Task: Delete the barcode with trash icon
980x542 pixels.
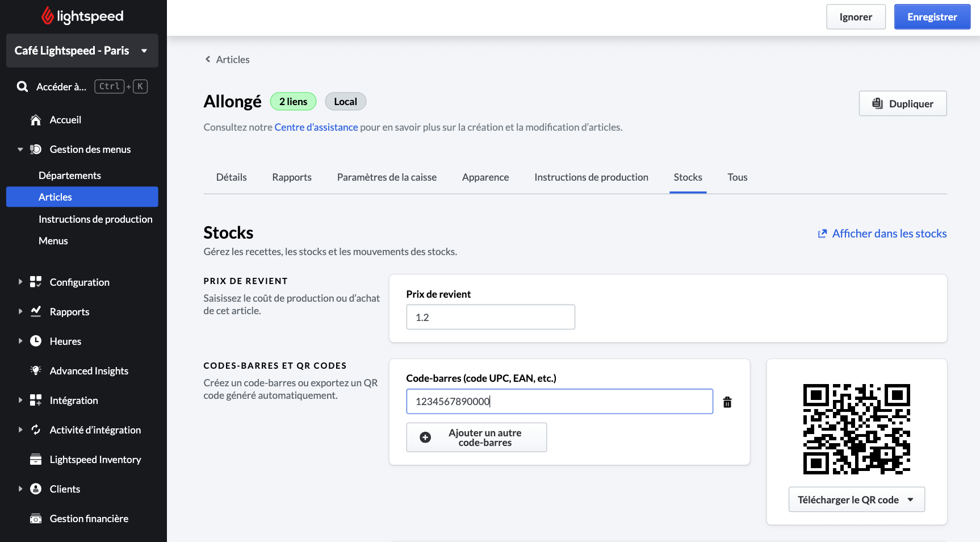Action: [727, 402]
